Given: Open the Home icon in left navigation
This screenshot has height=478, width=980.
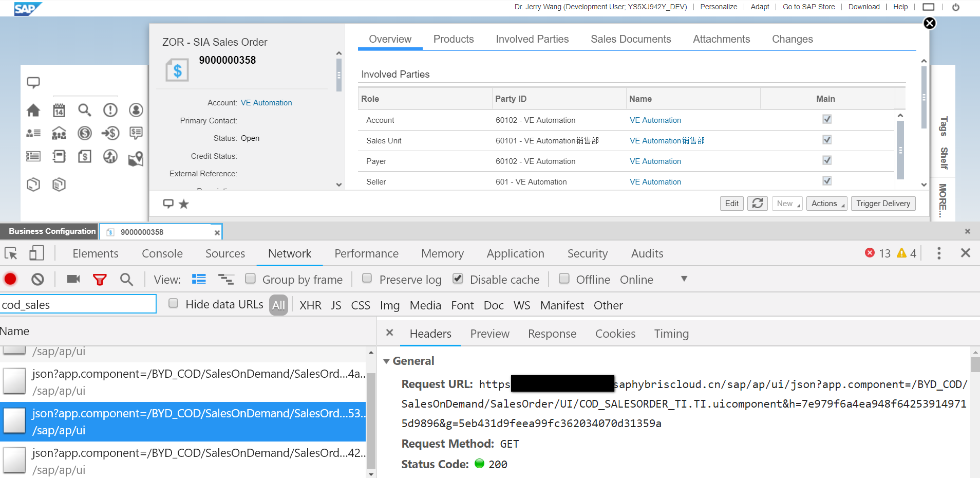Looking at the screenshot, I should coord(33,110).
